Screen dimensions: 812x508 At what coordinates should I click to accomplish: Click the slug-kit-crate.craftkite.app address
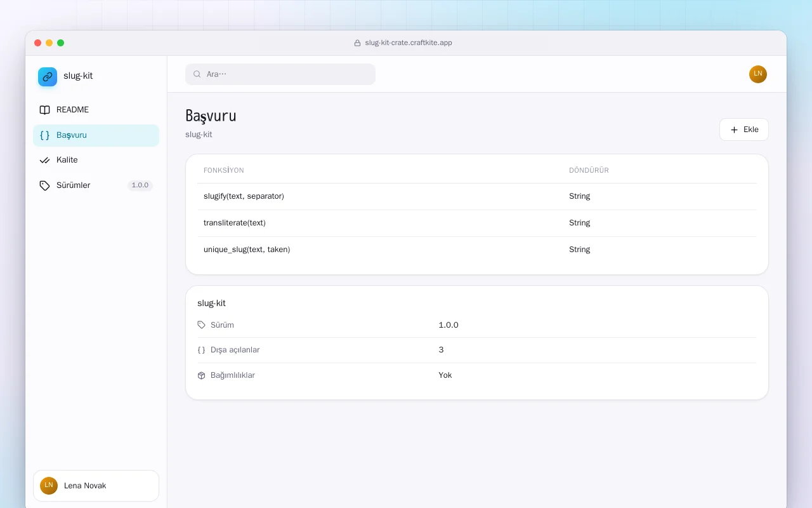pyautogui.click(x=409, y=43)
